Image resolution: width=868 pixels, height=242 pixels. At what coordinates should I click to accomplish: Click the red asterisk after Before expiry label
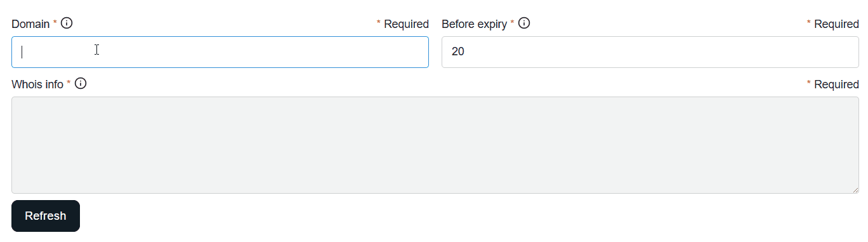click(x=512, y=23)
